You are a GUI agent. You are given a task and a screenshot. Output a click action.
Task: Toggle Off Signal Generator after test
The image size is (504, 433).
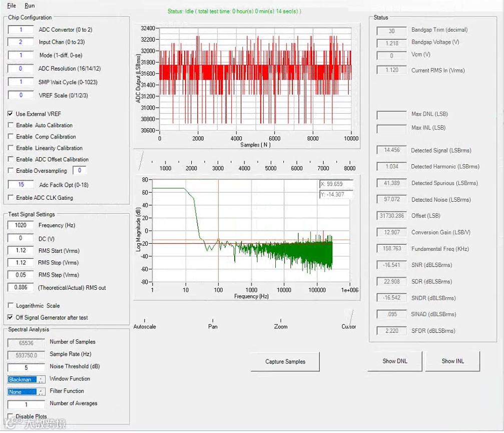tap(11, 317)
